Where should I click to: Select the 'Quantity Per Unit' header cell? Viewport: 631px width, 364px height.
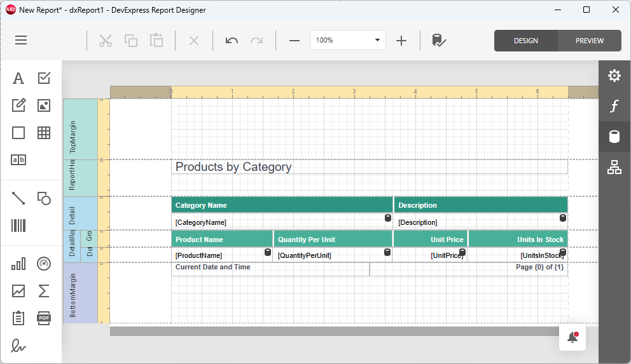click(x=333, y=239)
